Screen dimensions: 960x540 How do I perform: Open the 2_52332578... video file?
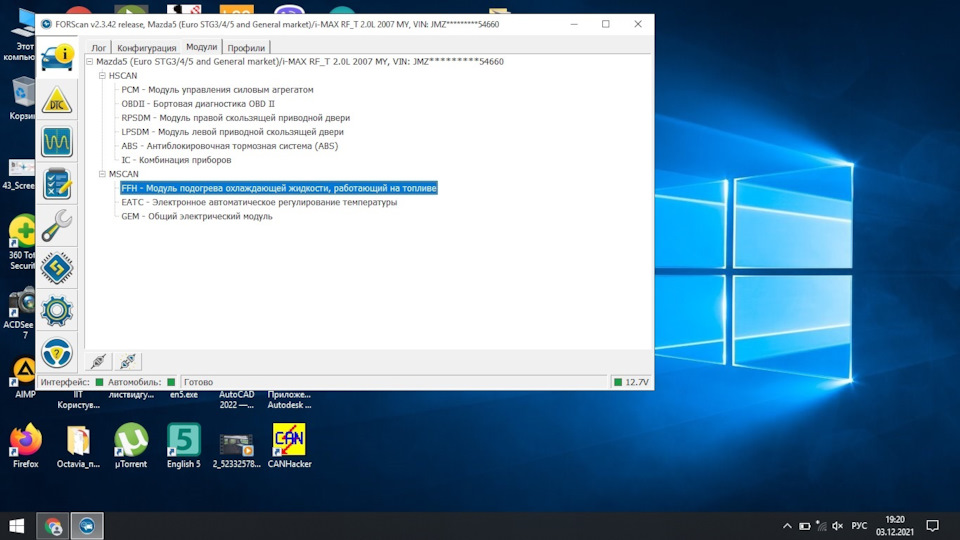(x=236, y=449)
